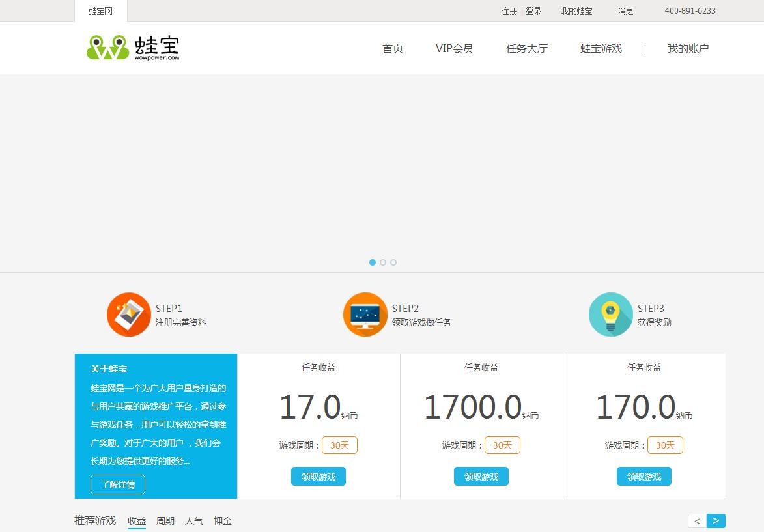764x532 pixels.
Task: Select the third carousel dot
Action: pos(393,262)
